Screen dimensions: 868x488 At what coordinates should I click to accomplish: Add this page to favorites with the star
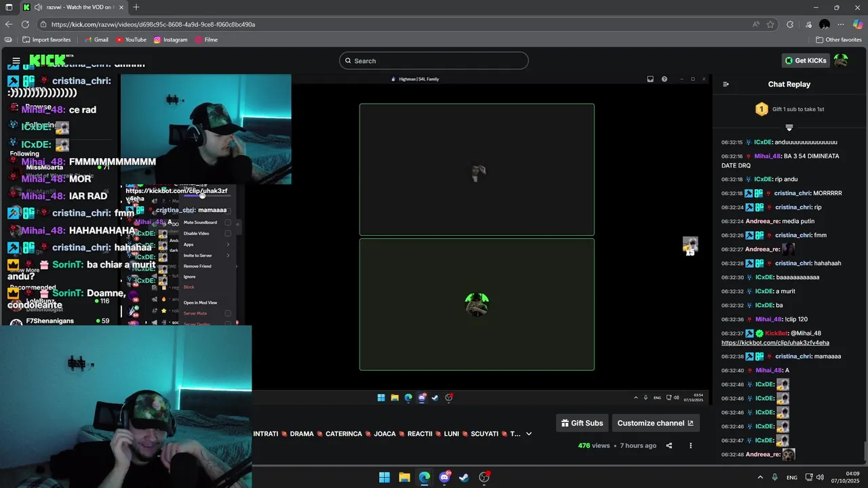point(770,24)
